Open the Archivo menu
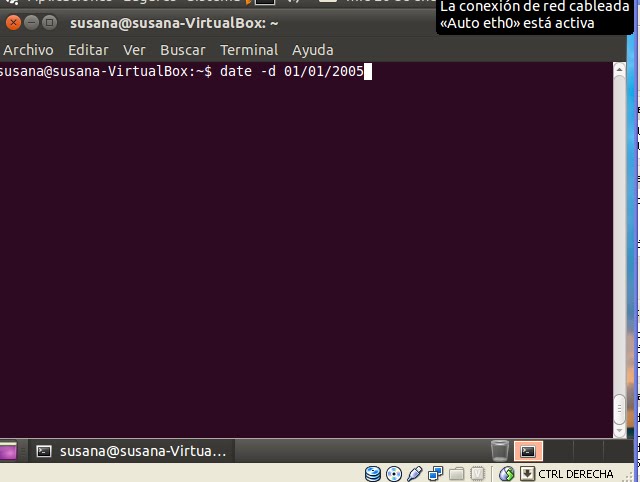Screen dimensions: 640x482 pos(28,50)
